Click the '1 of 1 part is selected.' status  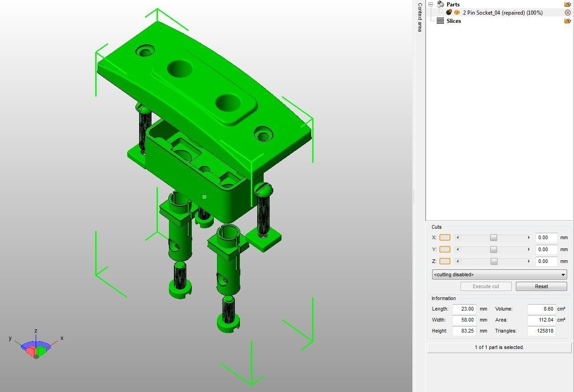pyautogui.click(x=499, y=347)
